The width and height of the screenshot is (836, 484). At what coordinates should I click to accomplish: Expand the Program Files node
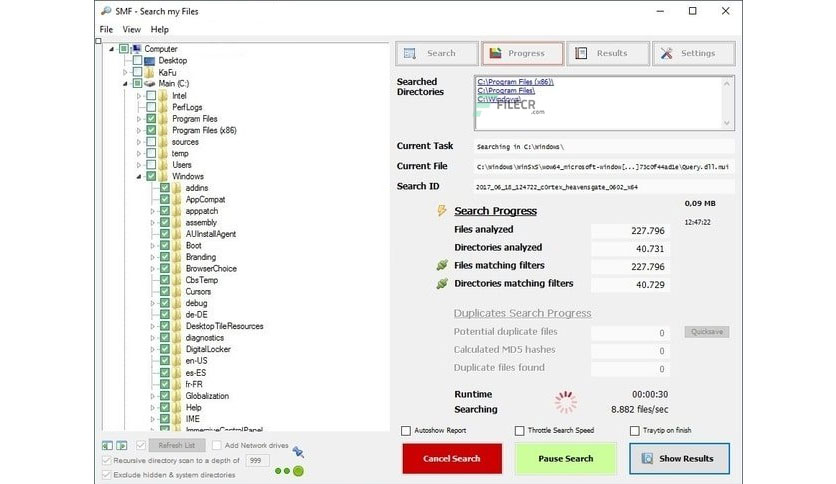[139, 119]
